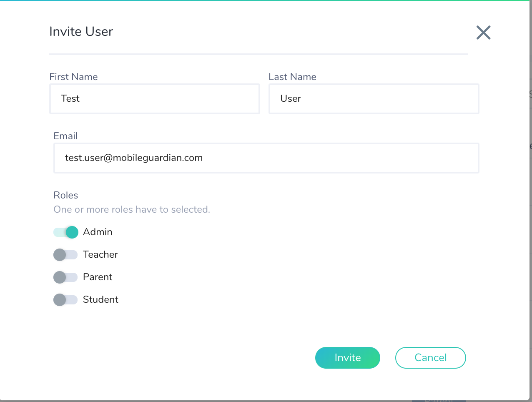Cancel the user invitation
Image resolution: width=532 pixels, height=402 pixels.
click(431, 358)
